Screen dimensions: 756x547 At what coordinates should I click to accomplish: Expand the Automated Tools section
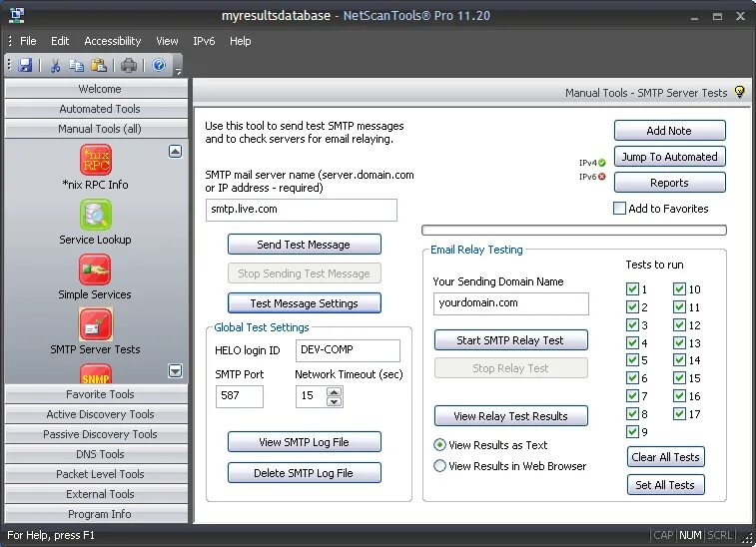click(97, 109)
